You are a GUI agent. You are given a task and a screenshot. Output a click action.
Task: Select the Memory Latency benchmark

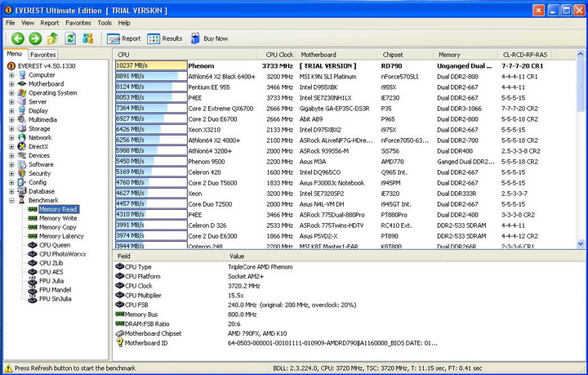coord(61,236)
